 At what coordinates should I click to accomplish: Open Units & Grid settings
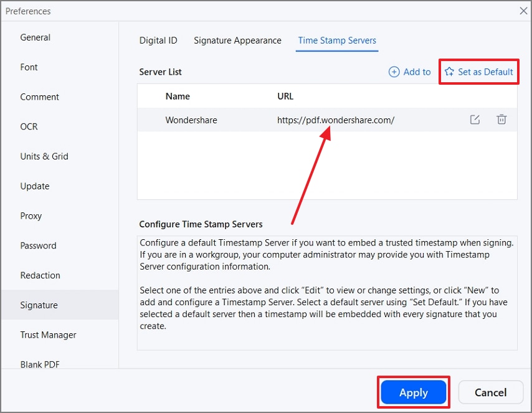tap(44, 156)
